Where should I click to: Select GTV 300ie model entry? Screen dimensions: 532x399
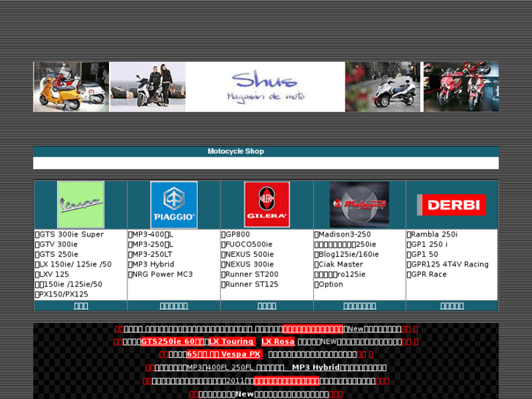[56, 245]
